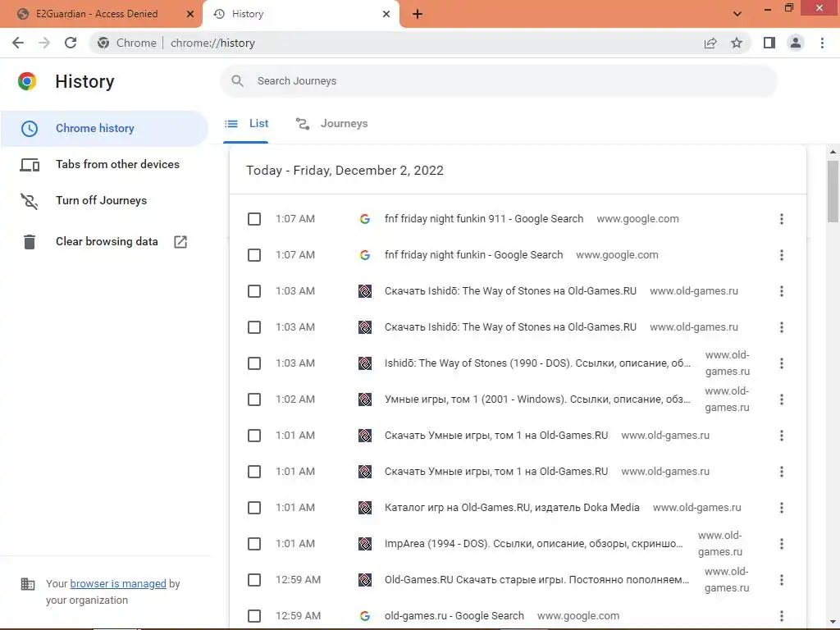The height and width of the screenshot is (630, 840).
Task: Tick the checkbox for ImpArea (1994 - DOS)
Action: coord(254,544)
